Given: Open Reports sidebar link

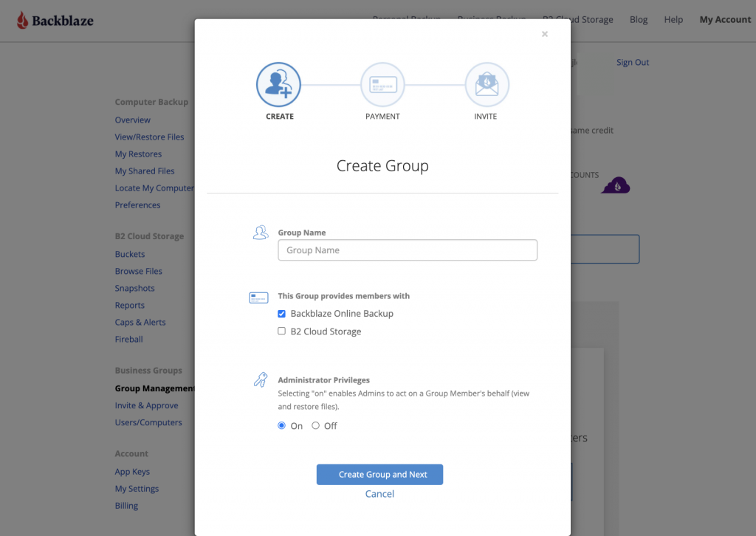Looking at the screenshot, I should [x=130, y=306].
